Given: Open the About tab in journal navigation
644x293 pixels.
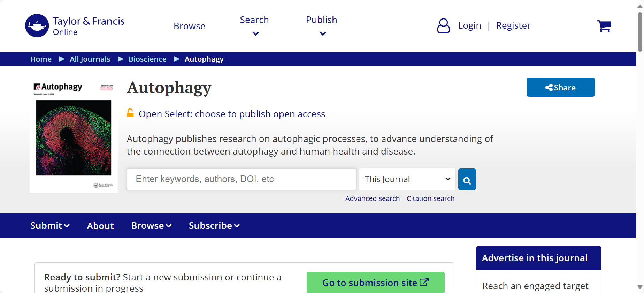Looking at the screenshot, I should [x=100, y=226].
